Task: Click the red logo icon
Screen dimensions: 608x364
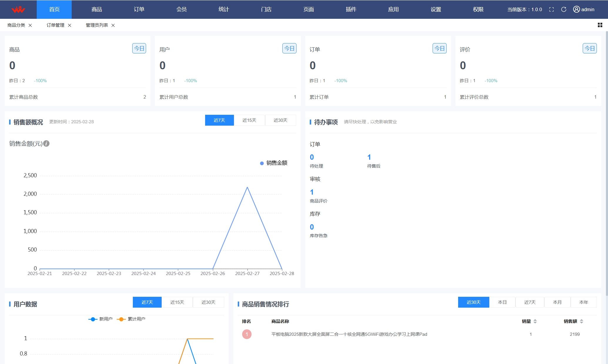Action: [x=18, y=9]
